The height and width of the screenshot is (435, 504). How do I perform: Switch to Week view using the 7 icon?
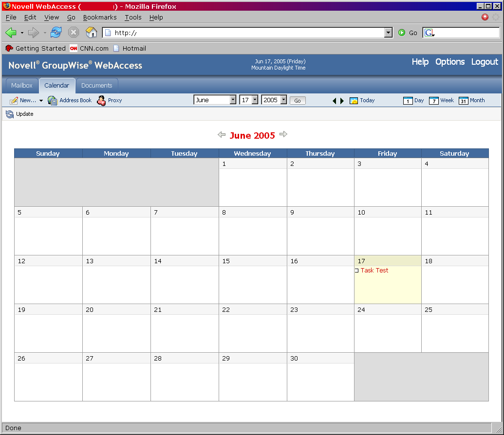[x=433, y=100]
